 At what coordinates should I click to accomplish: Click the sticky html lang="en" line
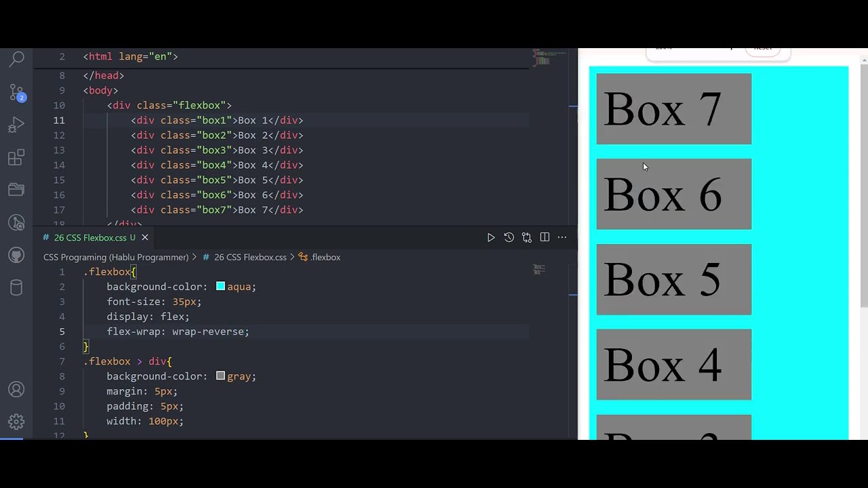click(130, 56)
